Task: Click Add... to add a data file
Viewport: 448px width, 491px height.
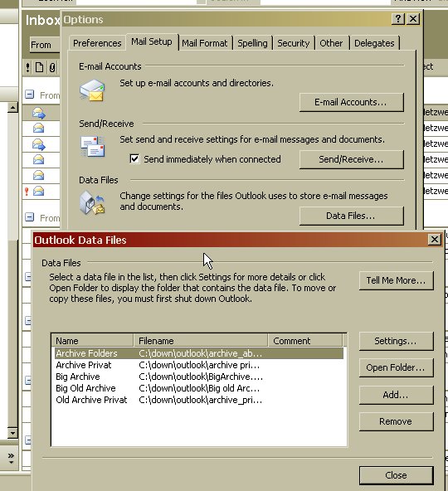Action: [397, 395]
